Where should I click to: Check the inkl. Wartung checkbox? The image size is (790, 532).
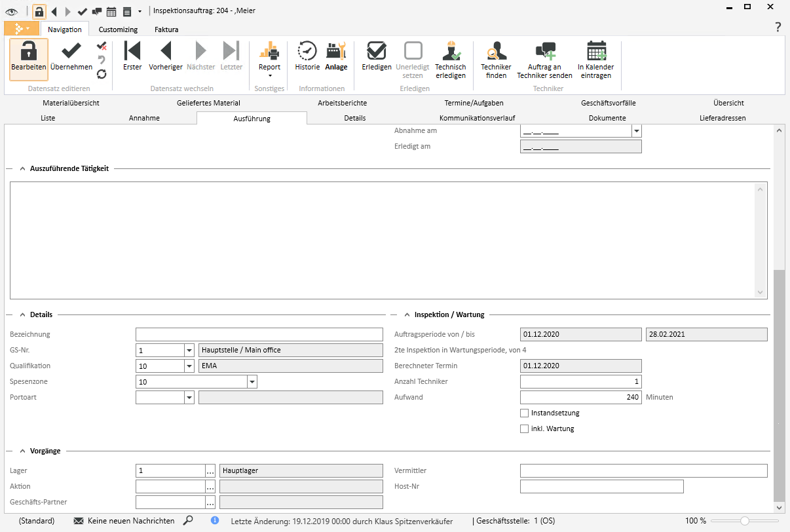click(524, 429)
